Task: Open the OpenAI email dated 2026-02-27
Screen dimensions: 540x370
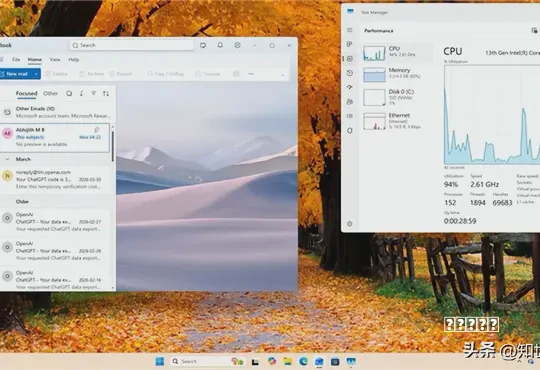Action: (55, 222)
